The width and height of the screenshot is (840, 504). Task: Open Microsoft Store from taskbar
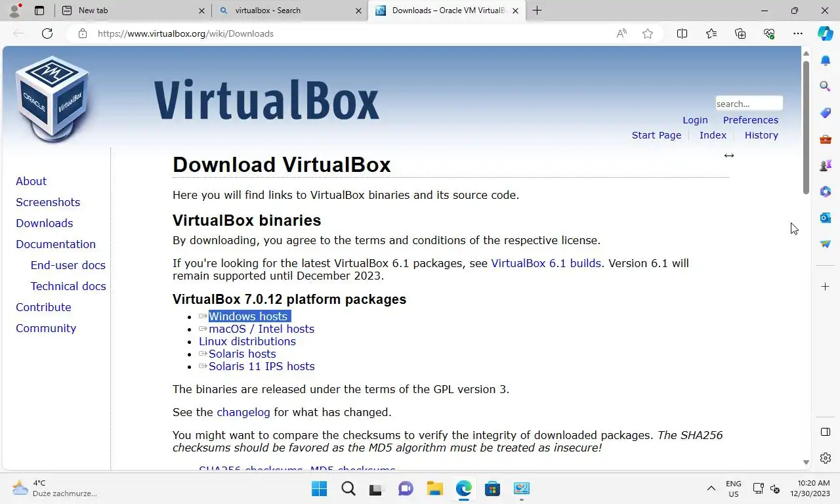pos(492,488)
